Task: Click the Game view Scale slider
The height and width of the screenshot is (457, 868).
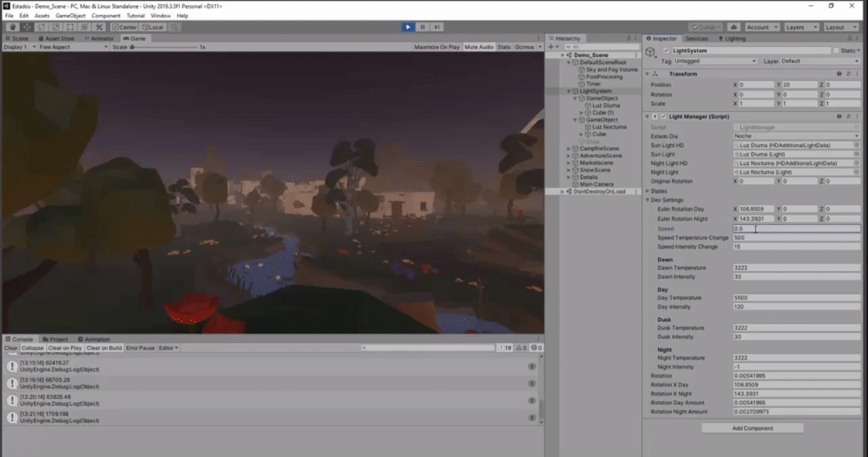Action: 164,47
